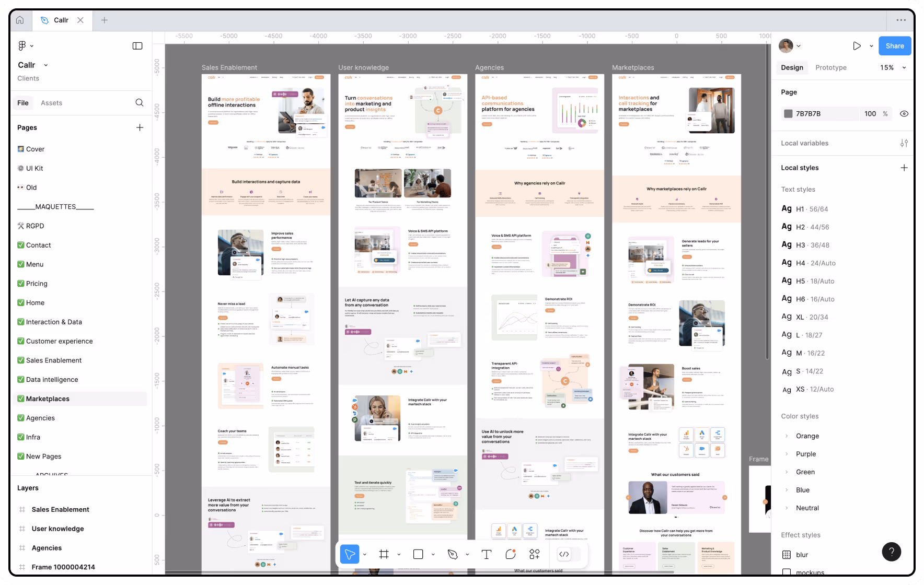Viewport: 924px width, 585px height.
Task: Open the Figma main menu logo
Action: click(x=22, y=46)
